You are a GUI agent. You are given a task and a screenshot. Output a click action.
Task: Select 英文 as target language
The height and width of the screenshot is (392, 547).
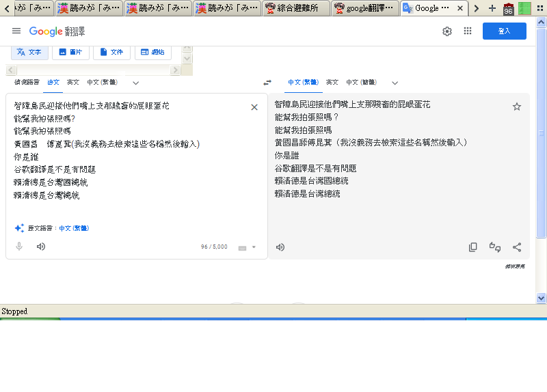click(x=332, y=82)
